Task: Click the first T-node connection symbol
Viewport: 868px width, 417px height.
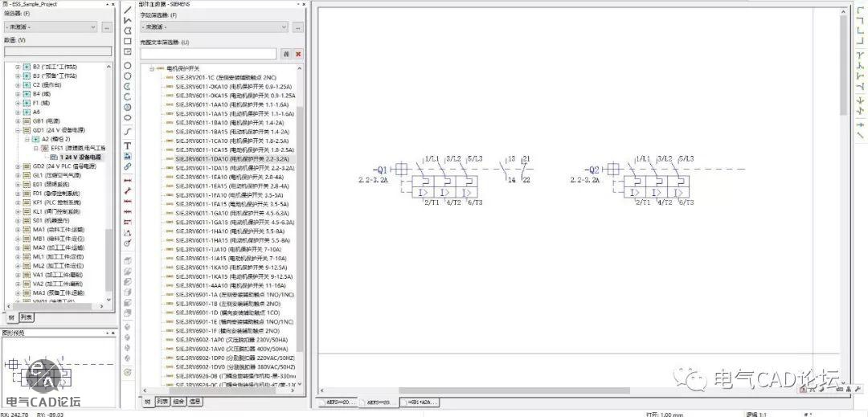Action: tap(860, 55)
